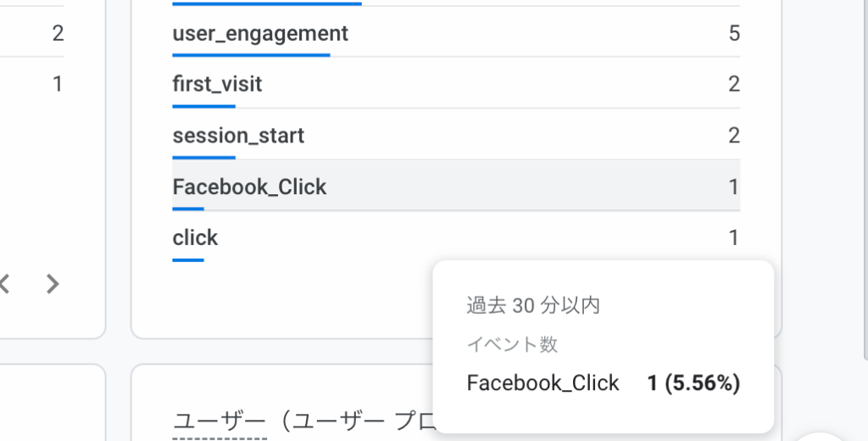Viewport: 868px width, 441px height.
Task: Select the user_engagement event row
Action: click(x=456, y=33)
